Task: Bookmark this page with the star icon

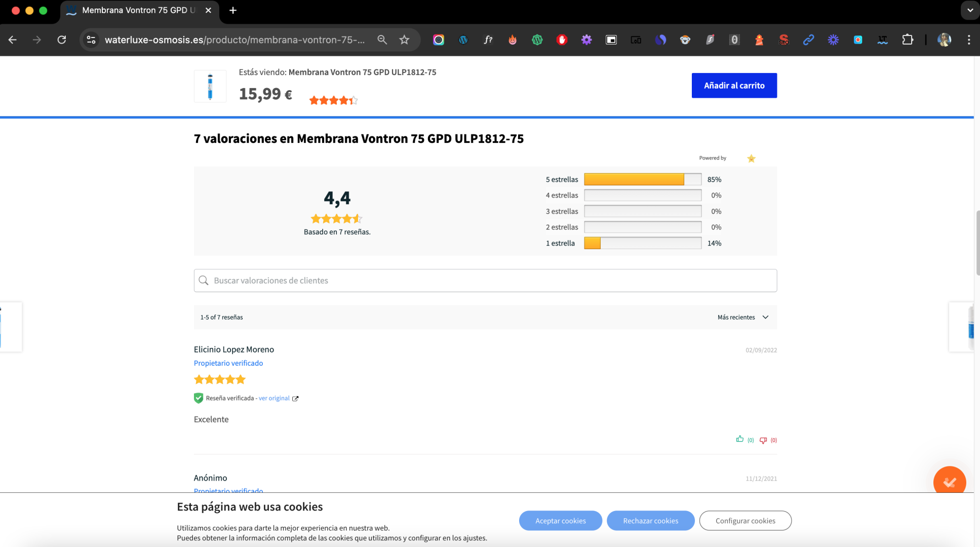Action: click(404, 40)
